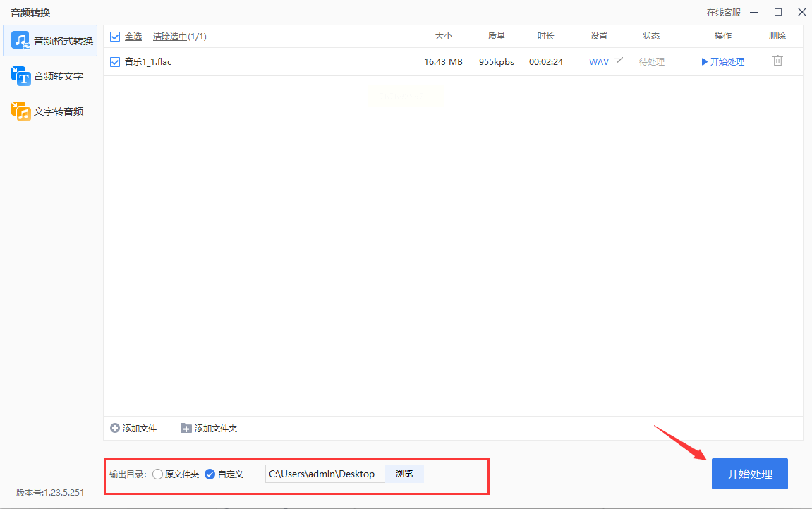Click the 16.43 MB size value
This screenshot has height=509, width=812.
443,62
